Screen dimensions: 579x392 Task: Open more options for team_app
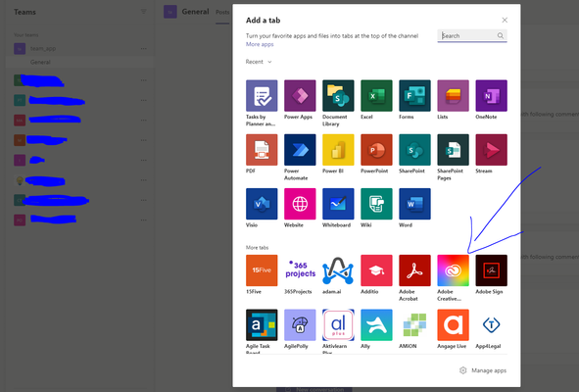click(x=143, y=48)
